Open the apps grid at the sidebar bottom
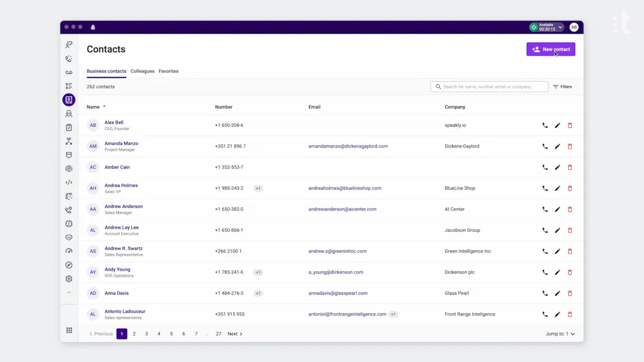644x362 pixels. (x=69, y=330)
